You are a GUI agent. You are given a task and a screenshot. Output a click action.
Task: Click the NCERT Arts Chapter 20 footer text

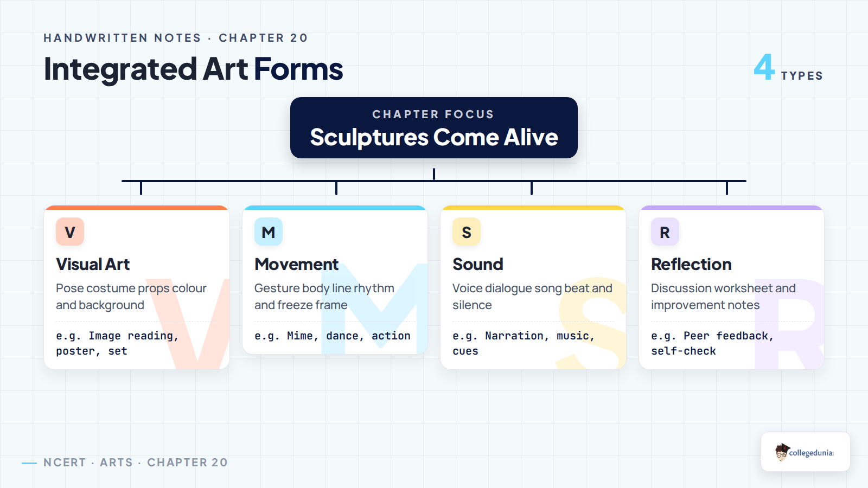point(136,463)
